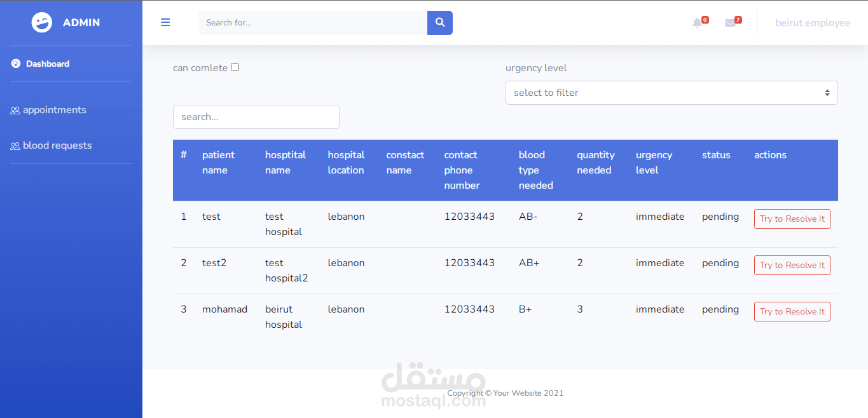Enable the can comlete checkbox

(x=235, y=67)
